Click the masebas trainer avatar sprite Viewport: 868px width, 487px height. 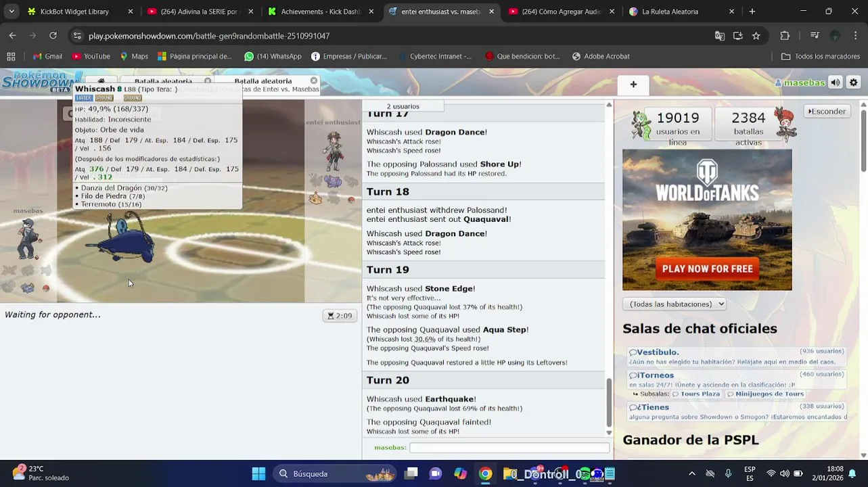tap(28, 238)
